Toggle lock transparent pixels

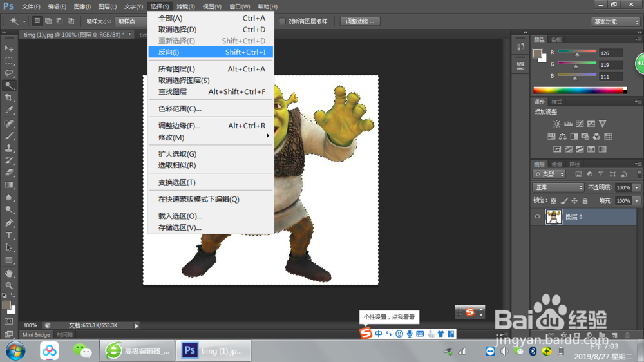pos(554,201)
